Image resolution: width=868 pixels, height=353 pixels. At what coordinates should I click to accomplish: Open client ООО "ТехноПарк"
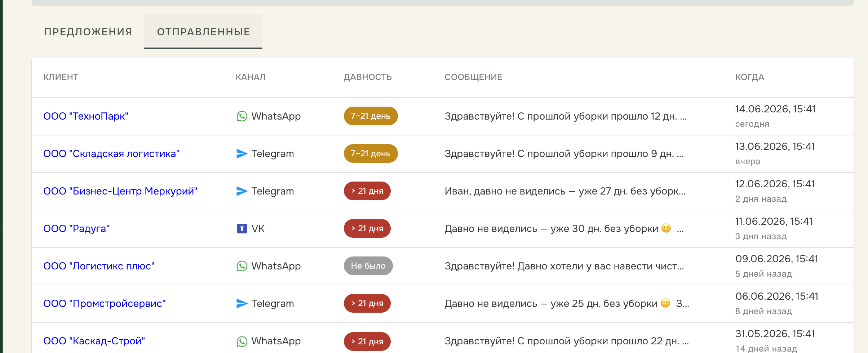(86, 116)
